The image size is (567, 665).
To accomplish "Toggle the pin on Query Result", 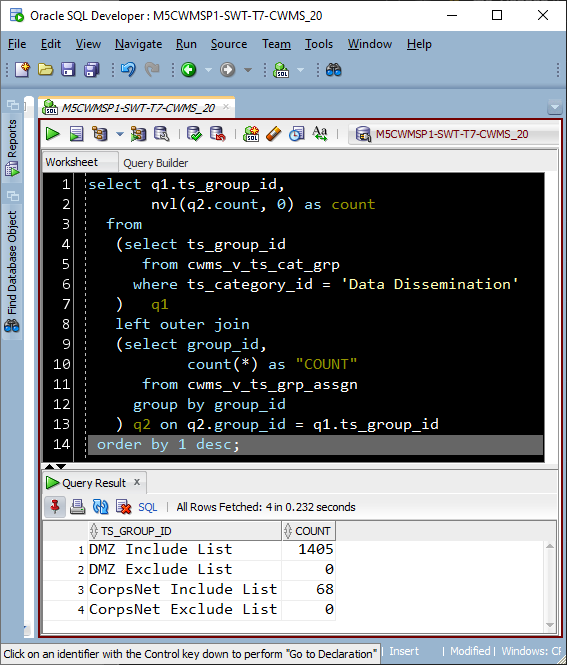I will [55, 507].
